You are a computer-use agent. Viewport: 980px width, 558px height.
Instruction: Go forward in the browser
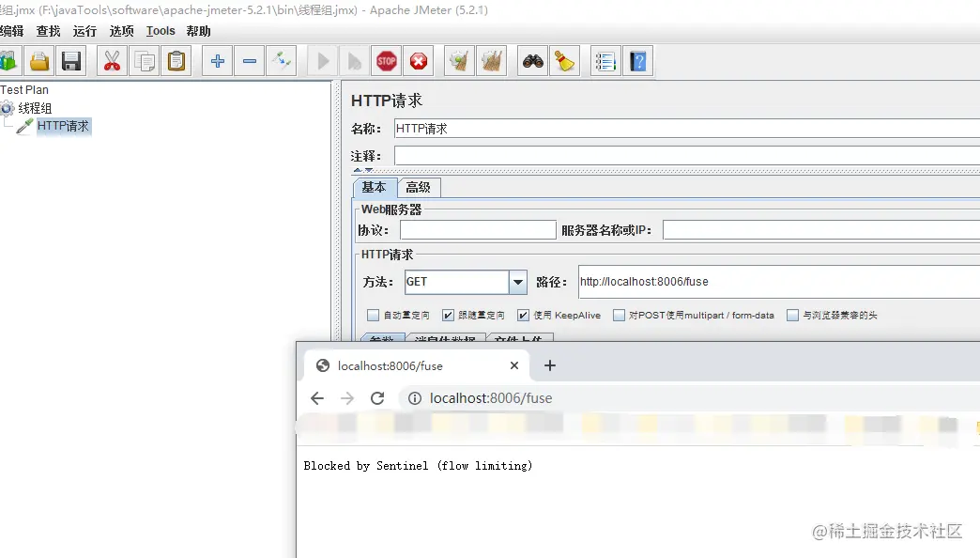pyautogui.click(x=347, y=398)
